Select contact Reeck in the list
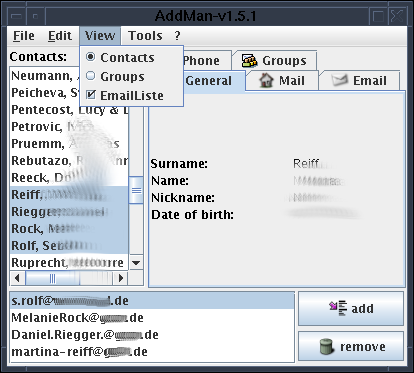The height and width of the screenshot is (373, 414). tap(69, 178)
